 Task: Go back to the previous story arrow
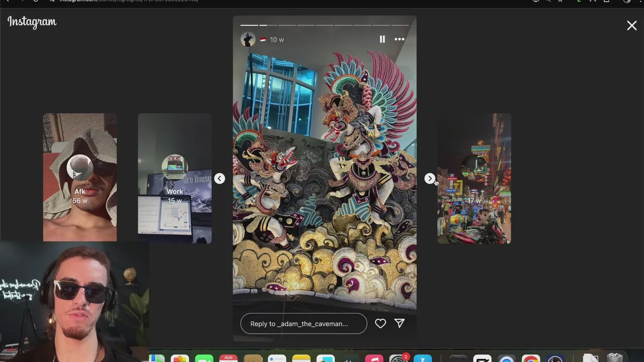tap(219, 178)
